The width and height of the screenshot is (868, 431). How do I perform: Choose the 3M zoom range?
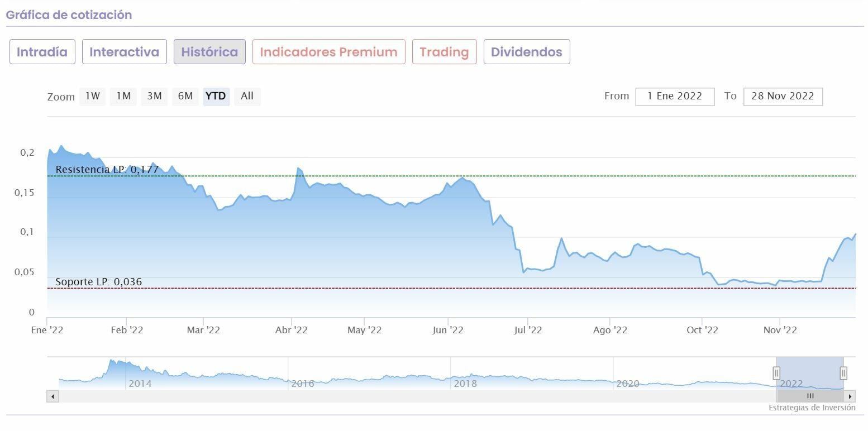click(x=154, y=96)
